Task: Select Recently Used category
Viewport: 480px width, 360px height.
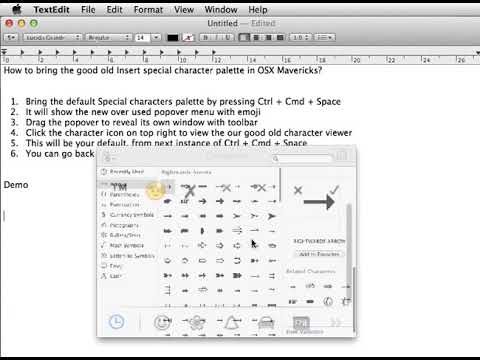Action: tap(122, 172)
